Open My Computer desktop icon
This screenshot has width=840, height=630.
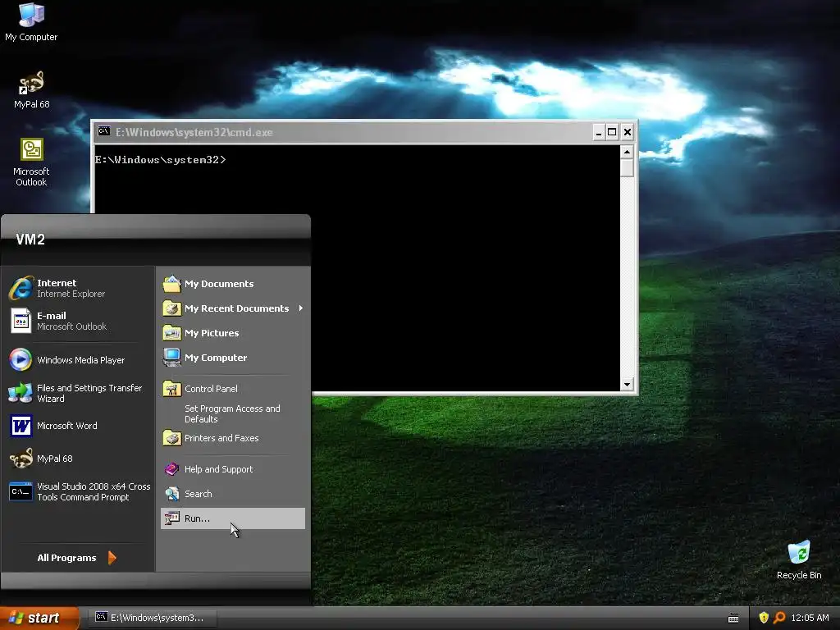click(x=31, y=21)
